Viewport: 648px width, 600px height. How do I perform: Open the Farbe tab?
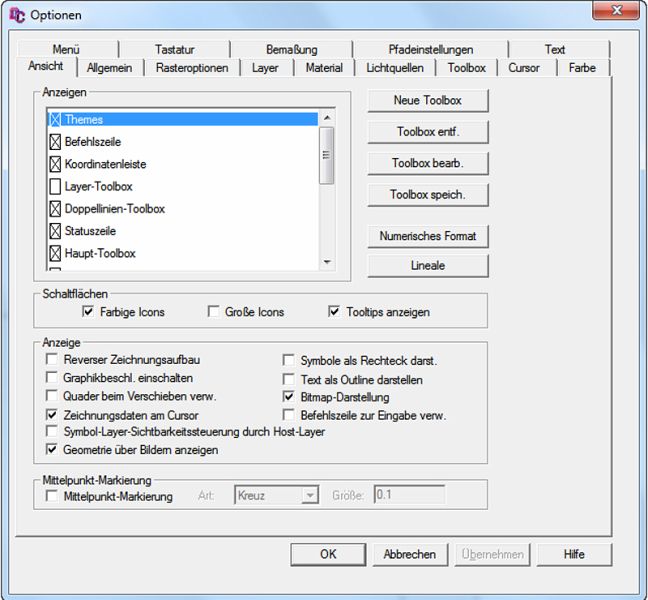(x=582, y=68)
